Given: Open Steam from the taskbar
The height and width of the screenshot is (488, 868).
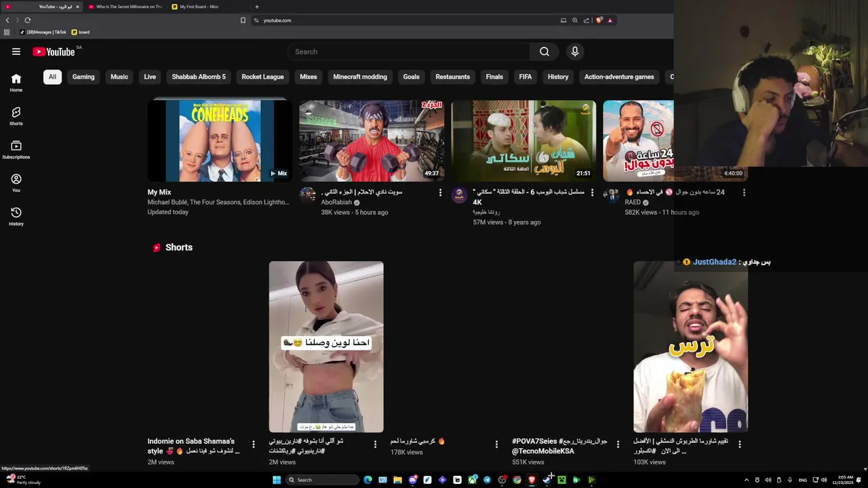Looking at the screenshot, I should [547, 480].
